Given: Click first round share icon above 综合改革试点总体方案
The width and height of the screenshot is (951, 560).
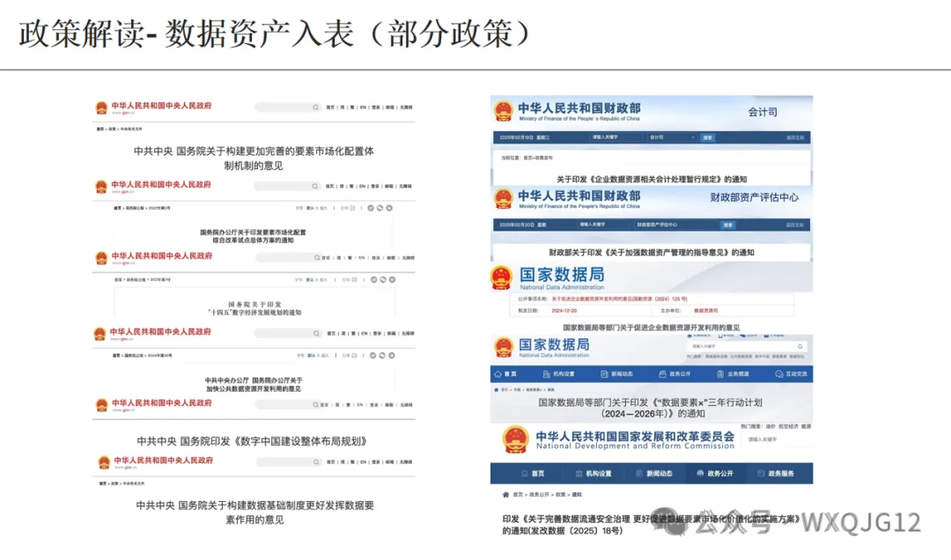Looking at the screenshot, I should 371,208.
